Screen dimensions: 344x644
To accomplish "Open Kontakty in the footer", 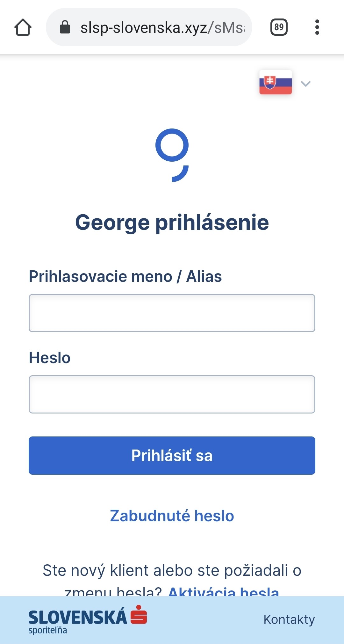I will click(289, 619).
